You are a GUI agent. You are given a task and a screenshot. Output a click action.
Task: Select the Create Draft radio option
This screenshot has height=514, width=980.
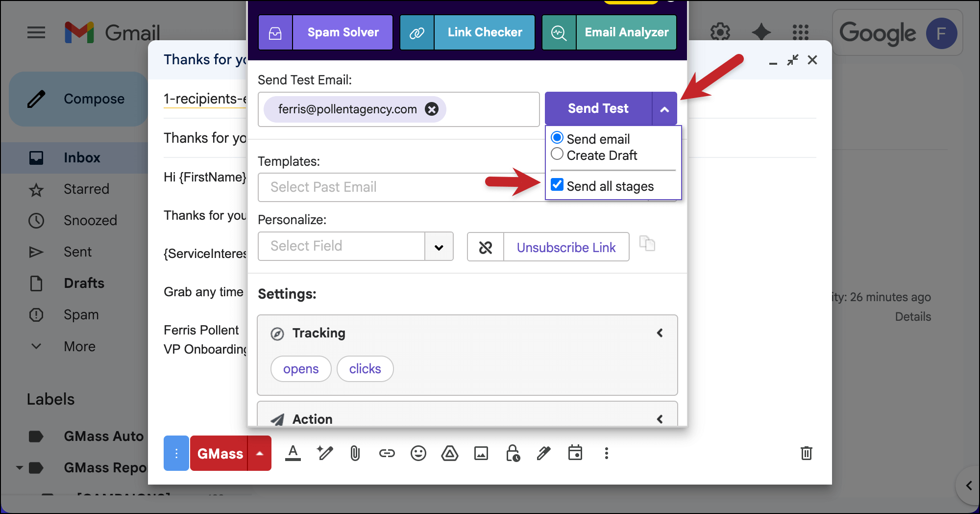tap(557, 154)
